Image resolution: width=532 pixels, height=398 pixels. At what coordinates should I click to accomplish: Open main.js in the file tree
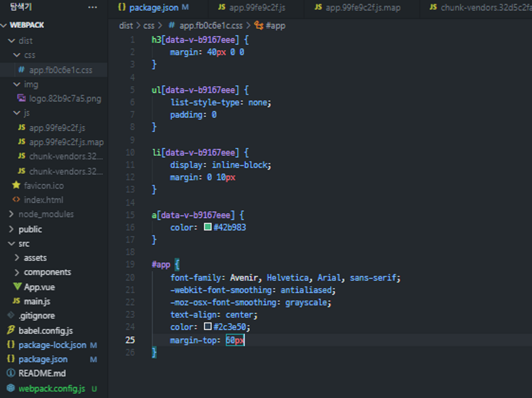pyautogui.click(x=37, y=301)
